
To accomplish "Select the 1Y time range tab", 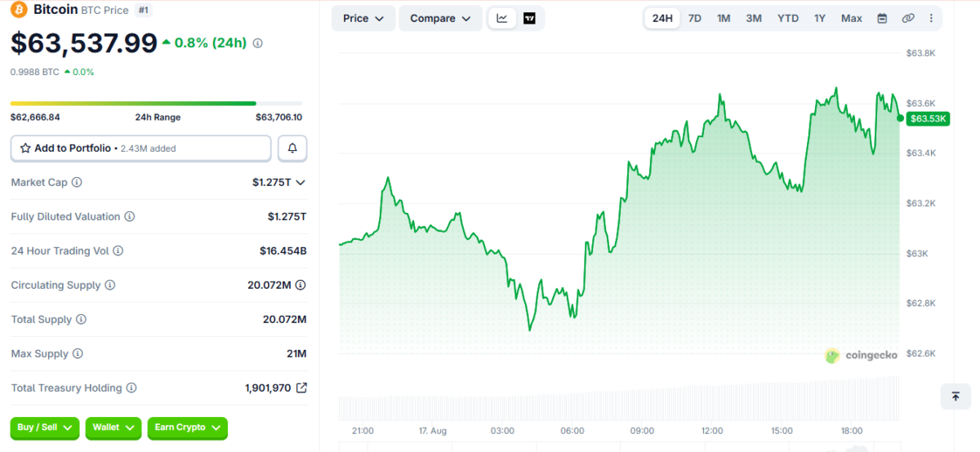I will [x=820, y=18].
